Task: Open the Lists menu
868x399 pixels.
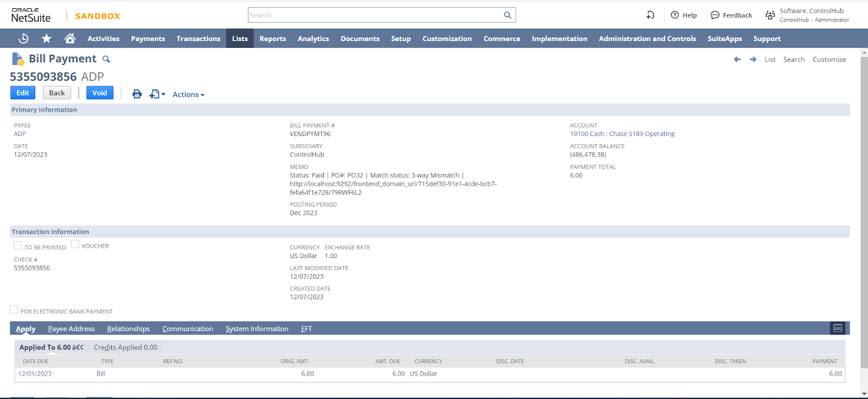Action: click(x=240, y=38)
